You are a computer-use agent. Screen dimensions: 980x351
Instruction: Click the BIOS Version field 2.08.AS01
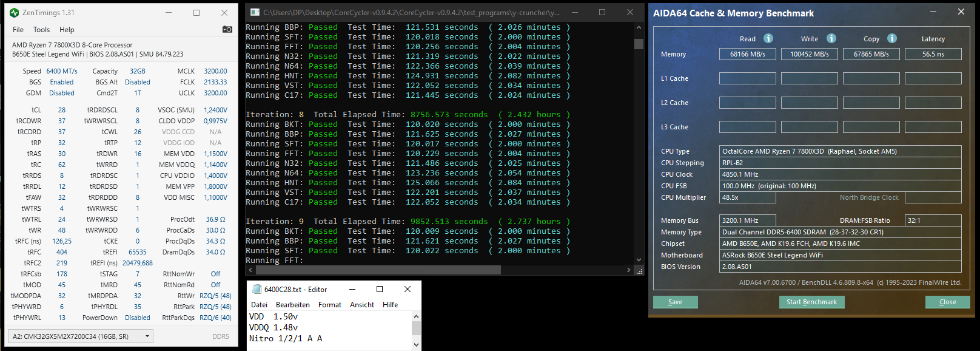840,267
